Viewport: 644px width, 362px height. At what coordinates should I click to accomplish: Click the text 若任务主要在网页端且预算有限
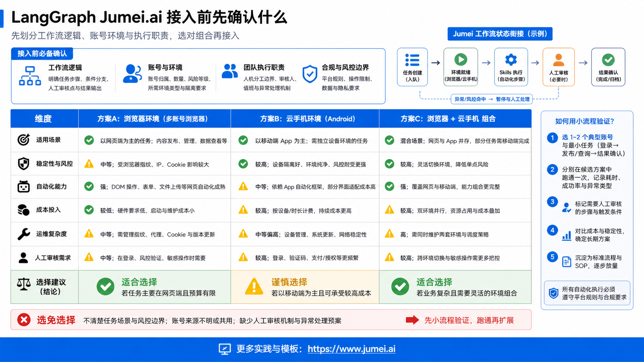tap(168, 293)
